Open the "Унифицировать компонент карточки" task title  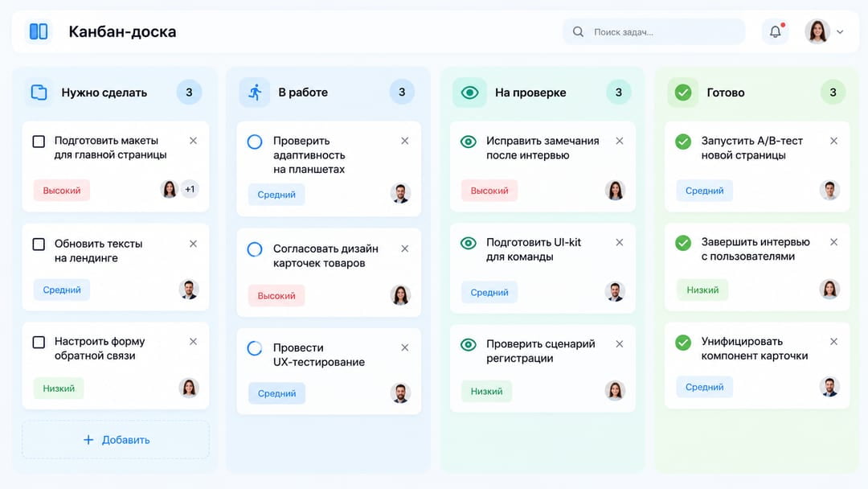[755, 349]
